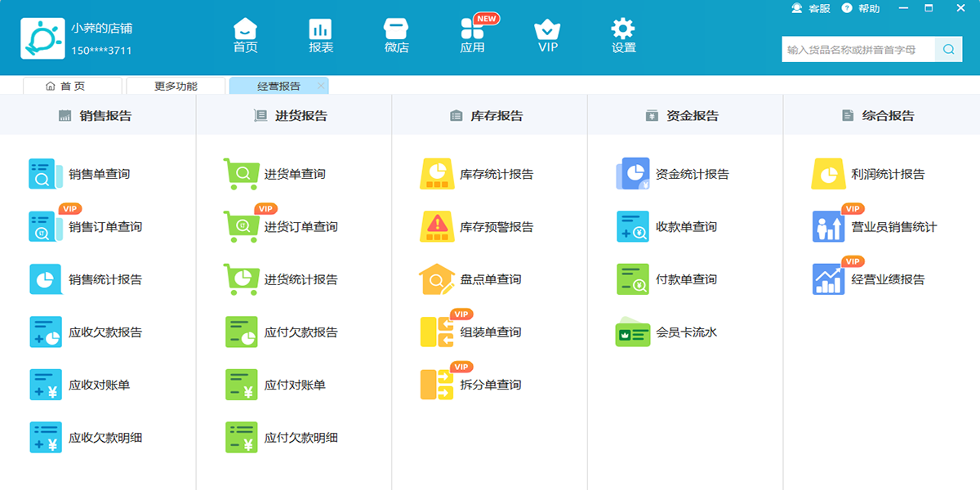Open 进货单查询 purchase order query icon
Image resolution: width=980 pixels, height=490 pixels.
point(241,174)
